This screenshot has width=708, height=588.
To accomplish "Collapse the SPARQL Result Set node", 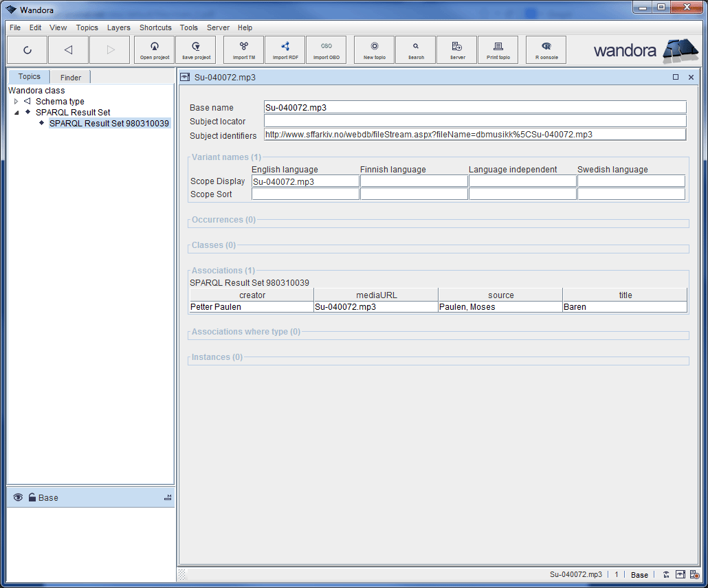I will click(x=15, y=112).
